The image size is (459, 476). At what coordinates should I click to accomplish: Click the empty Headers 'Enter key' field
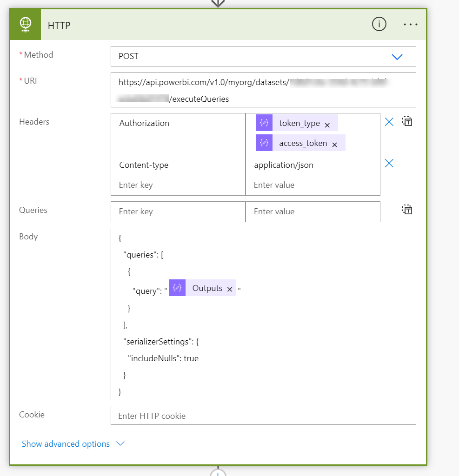tap(178, 185)
